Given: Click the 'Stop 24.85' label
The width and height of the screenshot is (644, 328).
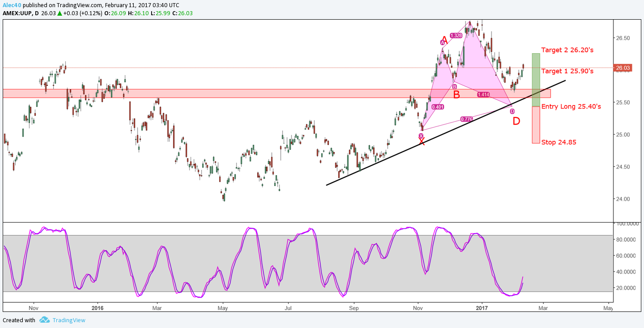Looking at the screenshot, I should tap(559, 142).
